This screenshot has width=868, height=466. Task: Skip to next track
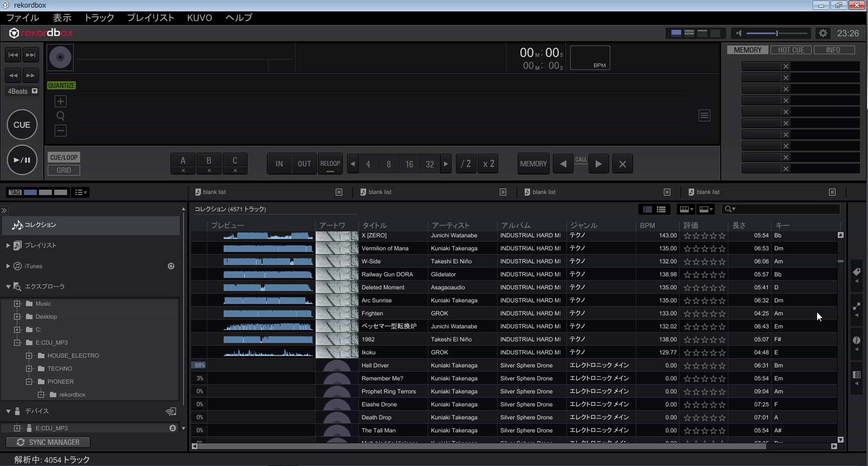click(x=31, y=55)
